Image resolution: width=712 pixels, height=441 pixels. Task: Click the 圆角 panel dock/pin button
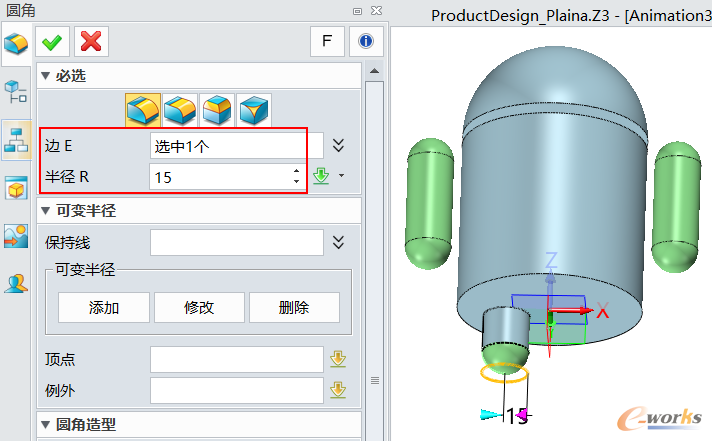[x=357, y=11]
